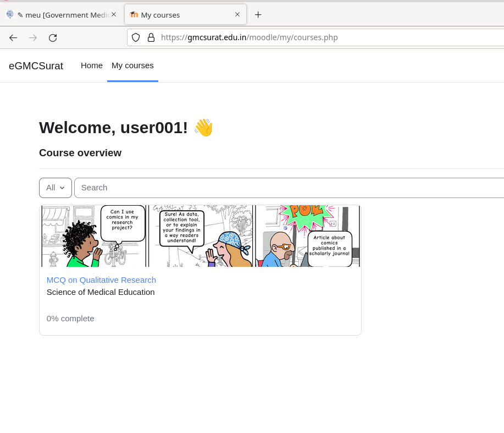
Task: Click the Moodle favicon on My courses tab
Action: [x=134, y=15]
